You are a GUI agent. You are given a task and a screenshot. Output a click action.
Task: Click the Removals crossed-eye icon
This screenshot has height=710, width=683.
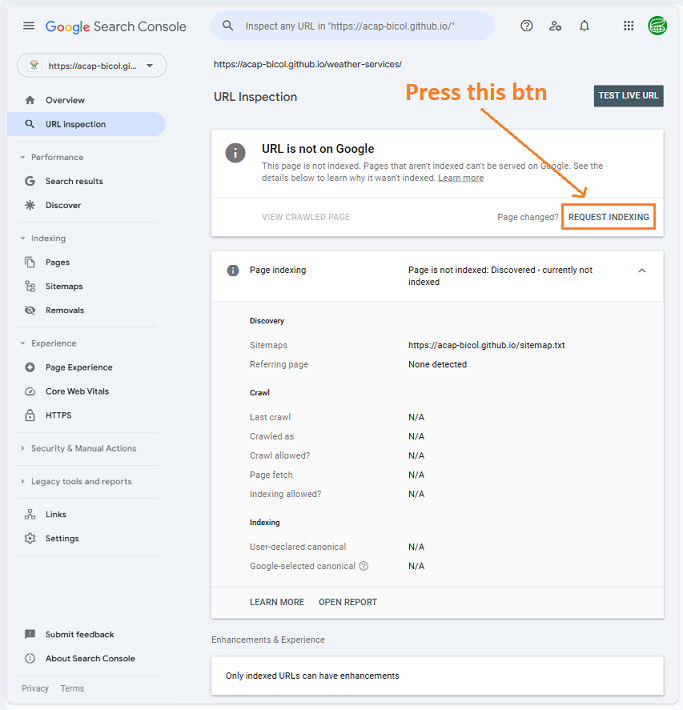pyautogui.click(x=30, y=310)
